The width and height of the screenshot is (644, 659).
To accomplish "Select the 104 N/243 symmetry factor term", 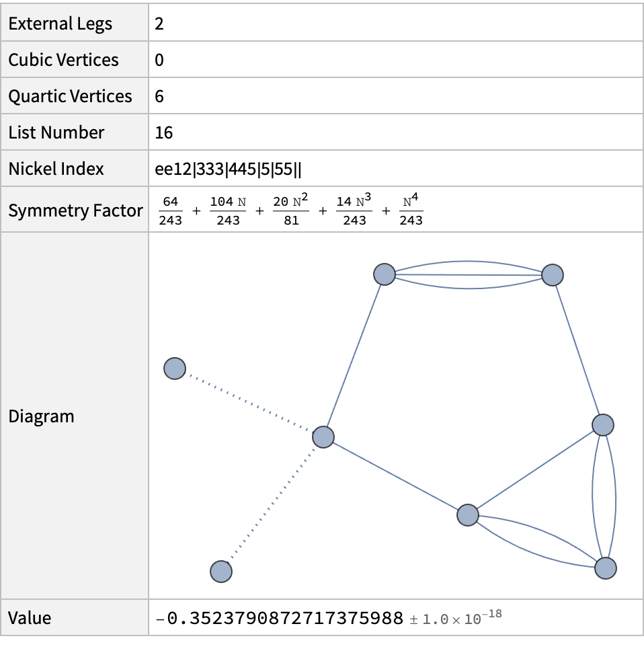I will (228, 211).
